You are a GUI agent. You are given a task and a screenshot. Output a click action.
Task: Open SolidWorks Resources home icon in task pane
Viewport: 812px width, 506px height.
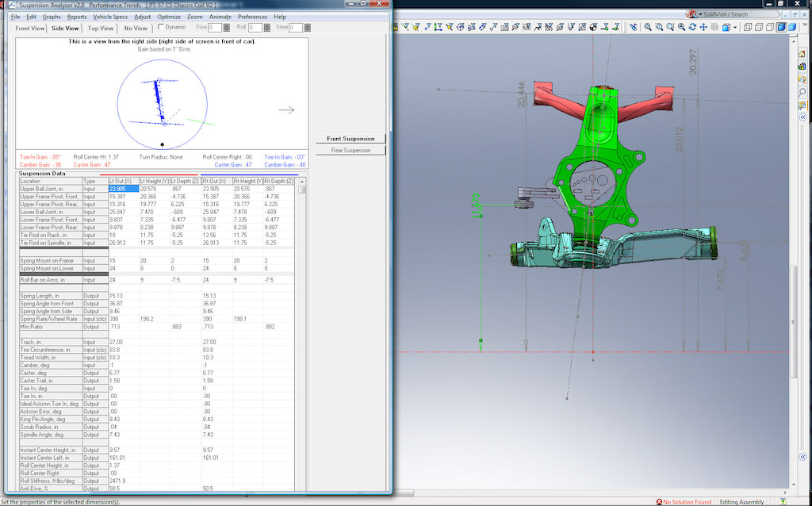pyautogui.click(x=802, y=53)
